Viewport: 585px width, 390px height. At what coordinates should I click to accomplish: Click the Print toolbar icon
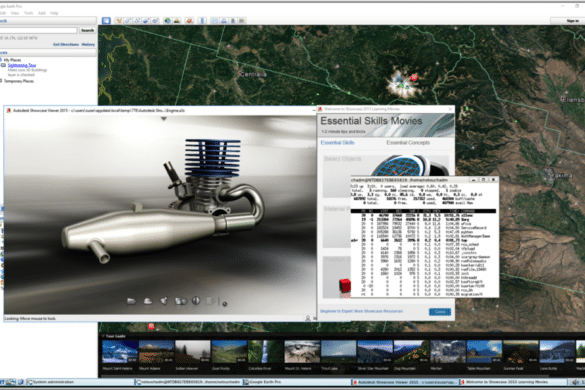(224, 21)
